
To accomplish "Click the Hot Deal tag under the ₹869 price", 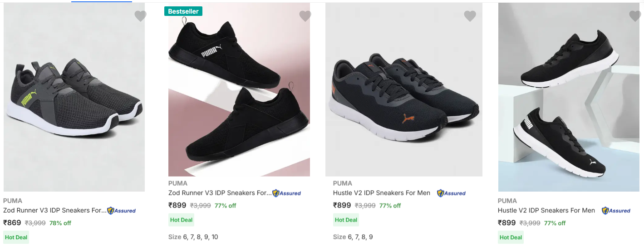I will point(16,237).
